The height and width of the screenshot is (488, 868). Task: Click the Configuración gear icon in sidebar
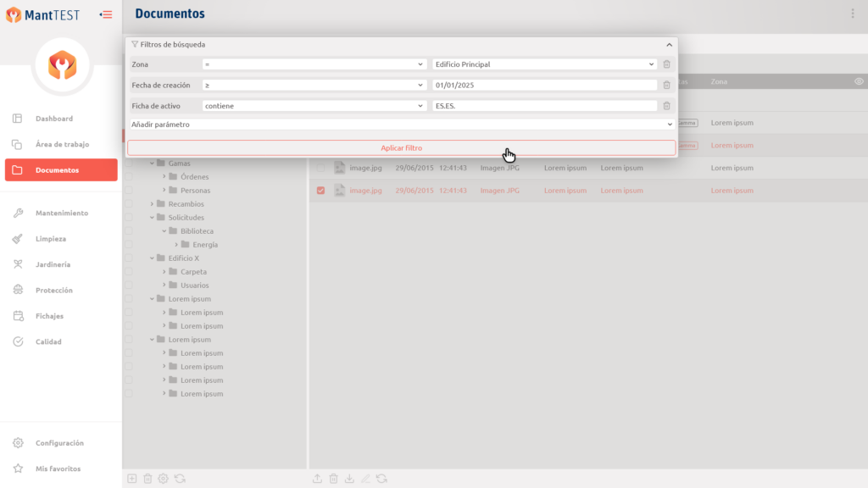click(18, 443)
